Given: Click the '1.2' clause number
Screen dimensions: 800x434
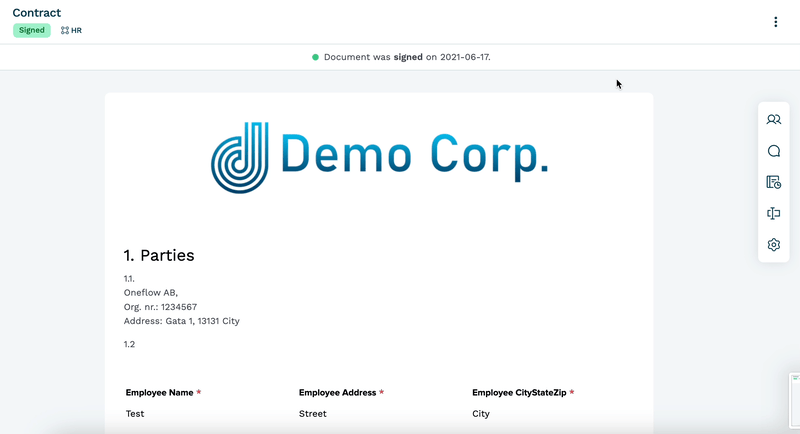Looking at the screenshot, I should 129,344.
